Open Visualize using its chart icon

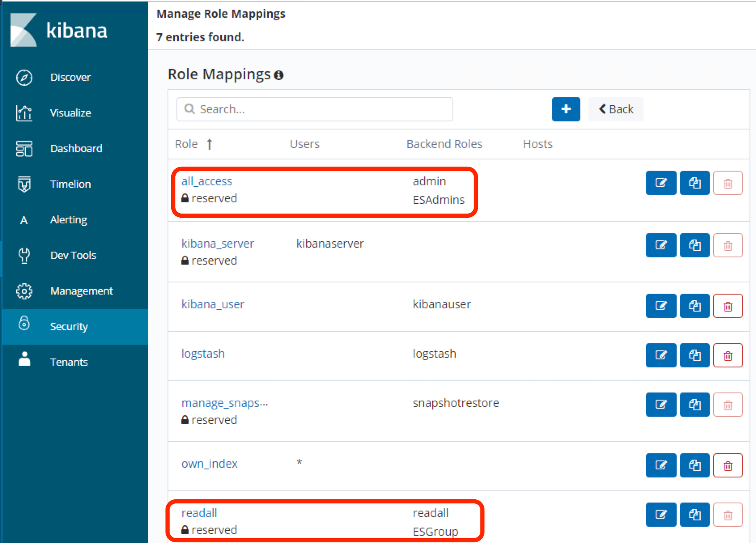tap(24, 113)
